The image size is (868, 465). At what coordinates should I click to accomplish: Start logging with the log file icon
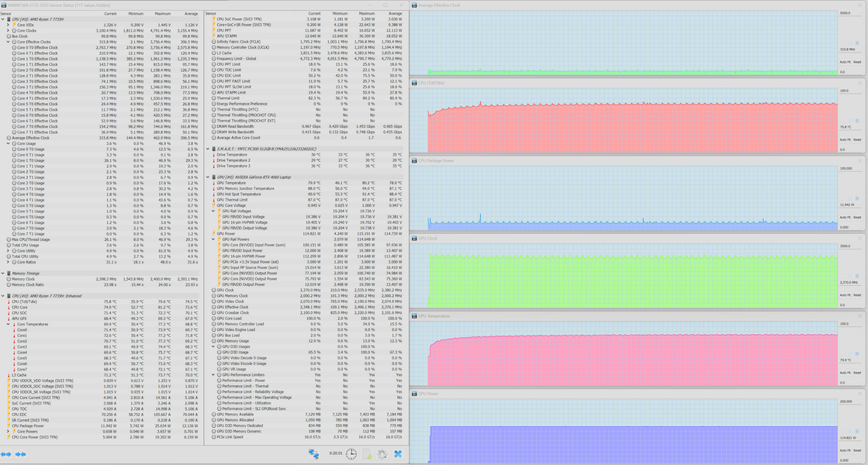click(367, 454)
